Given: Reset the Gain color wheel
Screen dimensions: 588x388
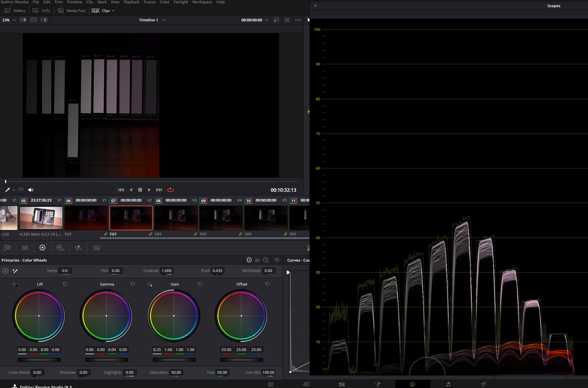Looking at the screenshot, I should click(200, 284).
